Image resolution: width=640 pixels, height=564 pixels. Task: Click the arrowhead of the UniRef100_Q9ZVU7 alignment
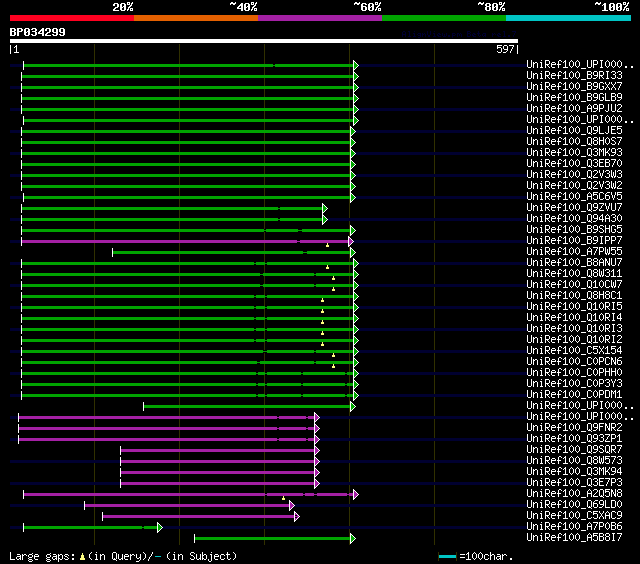pos(324,208)
